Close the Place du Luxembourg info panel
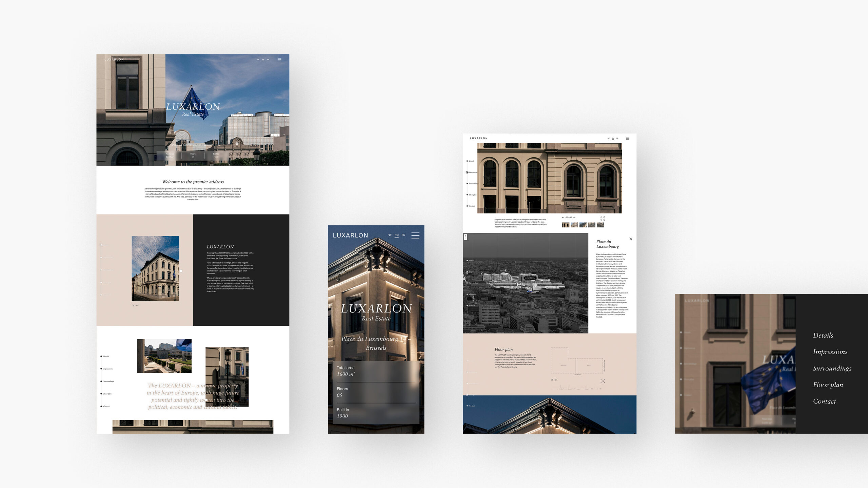 click(x=631, y=239)
